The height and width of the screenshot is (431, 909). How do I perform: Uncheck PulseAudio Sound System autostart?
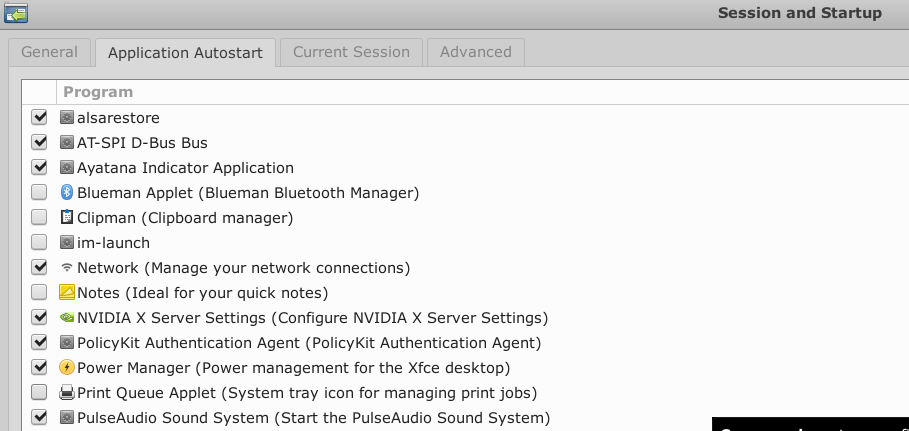click(x=39, y=418)
